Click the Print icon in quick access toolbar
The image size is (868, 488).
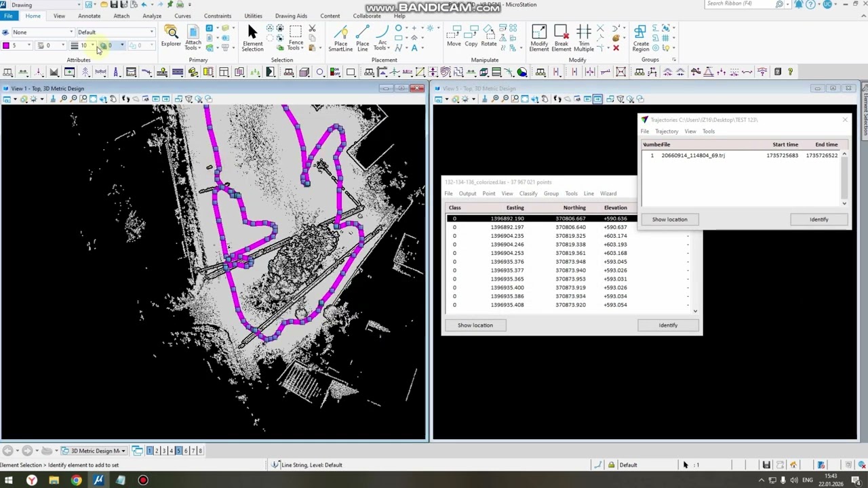(180, 5)
